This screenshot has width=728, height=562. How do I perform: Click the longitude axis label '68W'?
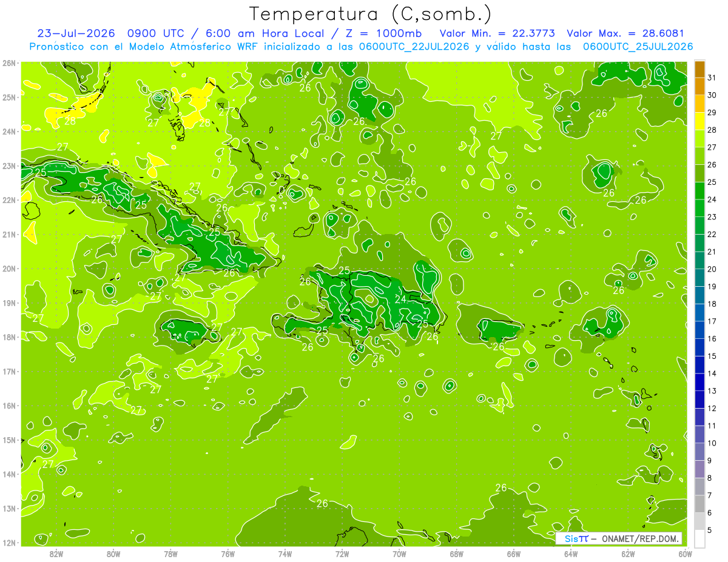coord(457,553)
